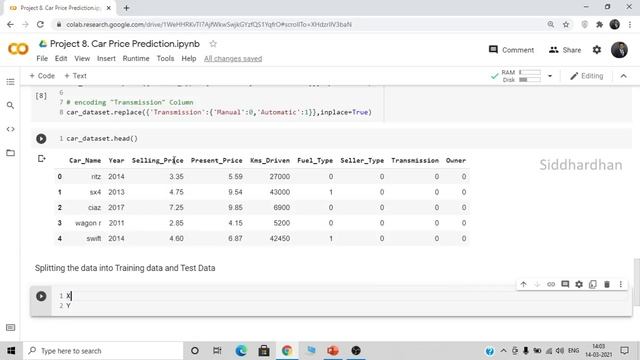This screenshot has width=640, height=360.
Task: Collapse the header with the chevron toggle
Action: click(x=623, y=76)
